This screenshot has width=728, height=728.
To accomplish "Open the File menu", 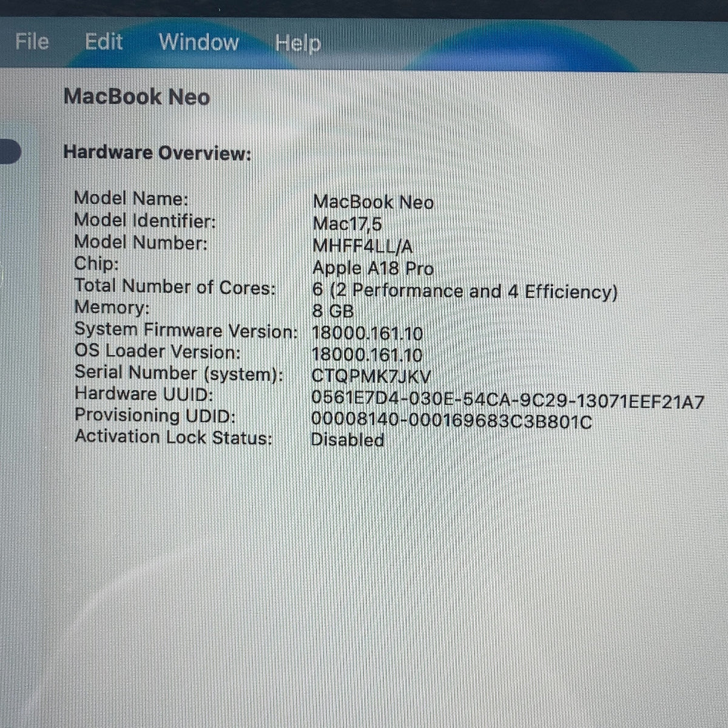I will pyautogui.click(x=32, y=42).
